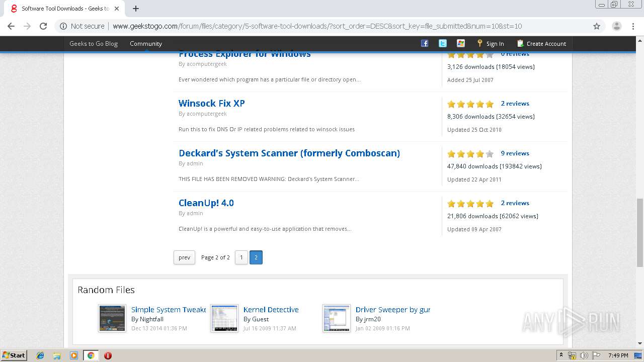The width and height of the screenshot is (644, 362).
Task: Open Process Explorer for Windows title
Action: click(x=245, y=54)
